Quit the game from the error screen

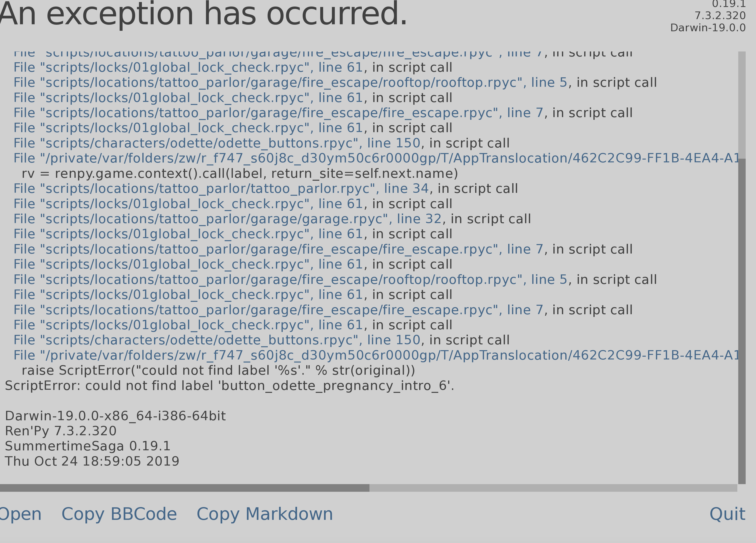(727, 514)
